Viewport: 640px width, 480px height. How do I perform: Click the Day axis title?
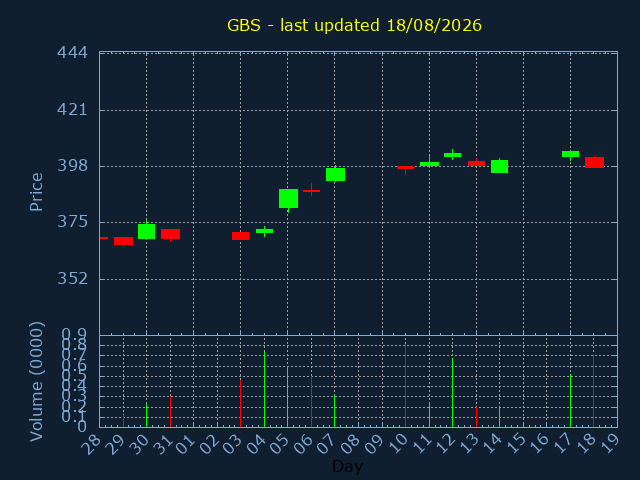click(x=347, y=466)
